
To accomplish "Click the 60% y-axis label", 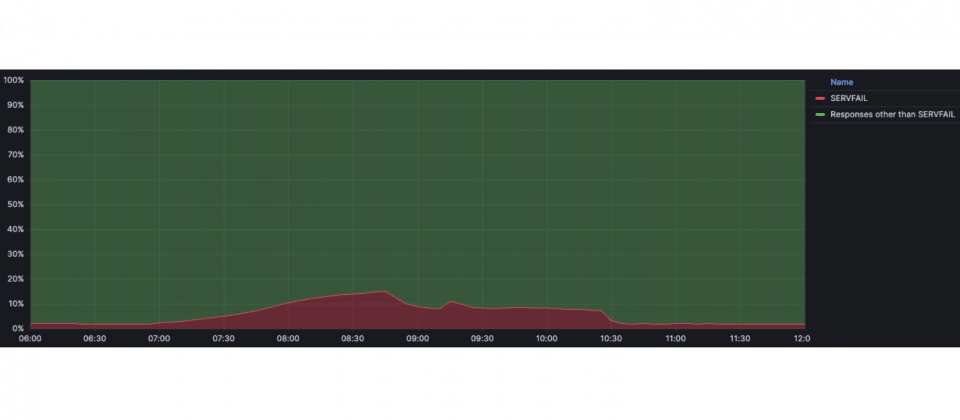I will [15, 180].
